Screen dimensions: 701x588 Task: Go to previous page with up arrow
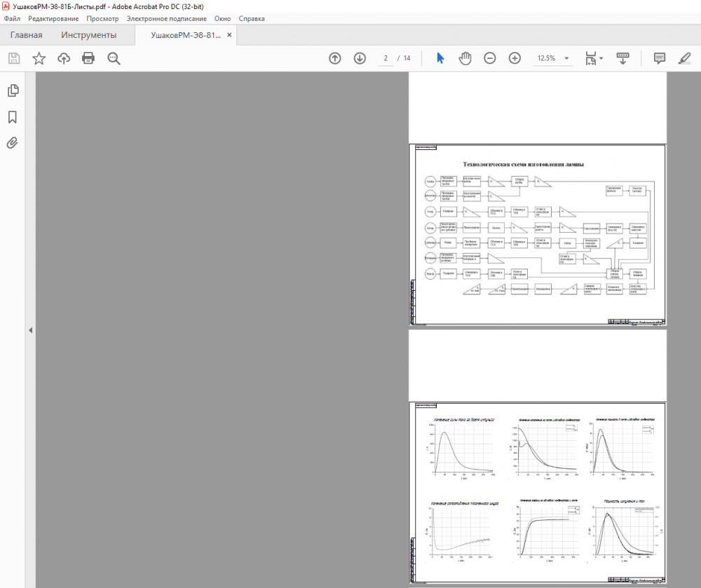tap(335, 58)
